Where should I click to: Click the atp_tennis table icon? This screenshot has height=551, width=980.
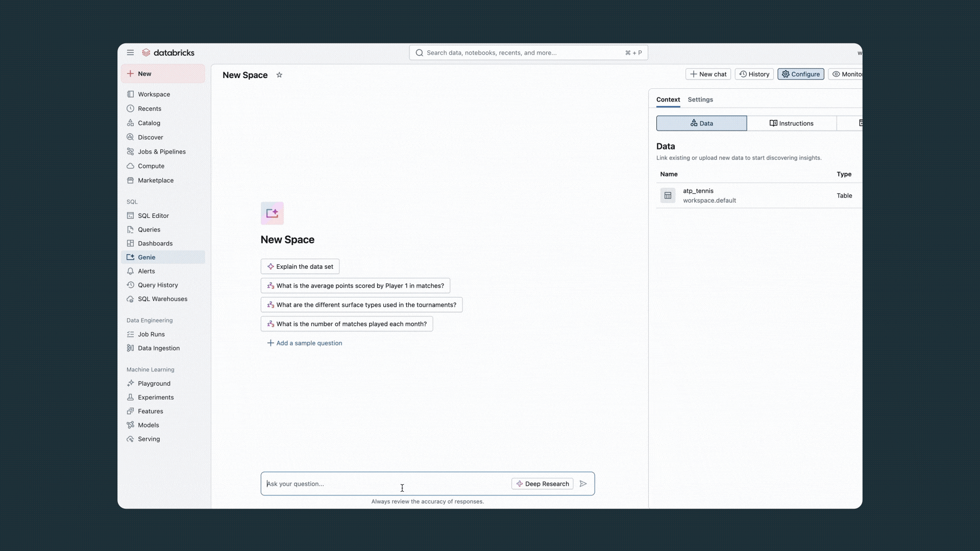[668, 195]
